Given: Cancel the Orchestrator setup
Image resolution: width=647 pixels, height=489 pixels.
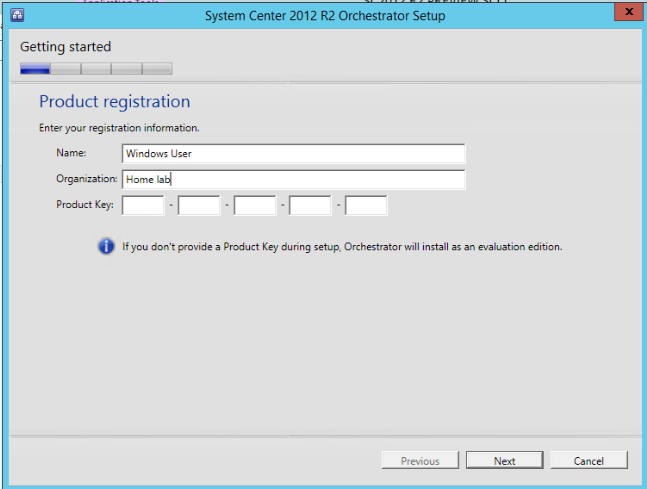Looking at the screenshot, I should coord(588,461).
